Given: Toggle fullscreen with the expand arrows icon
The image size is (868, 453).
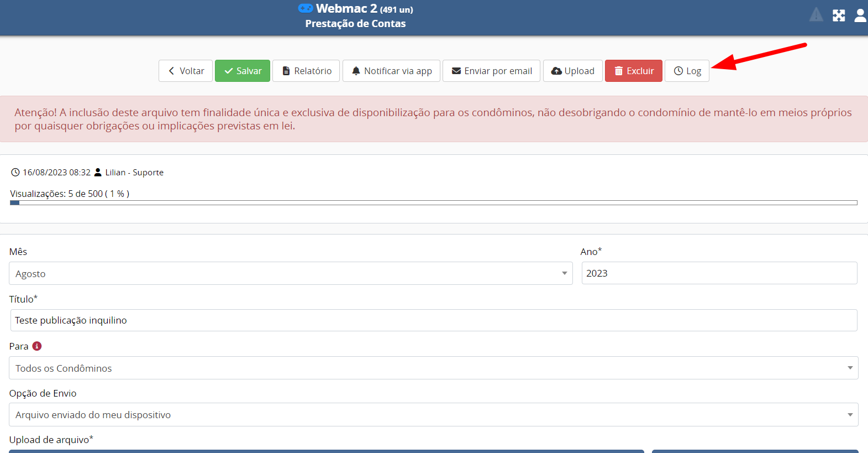Looking at the screenshot, I should coord(839,15).
